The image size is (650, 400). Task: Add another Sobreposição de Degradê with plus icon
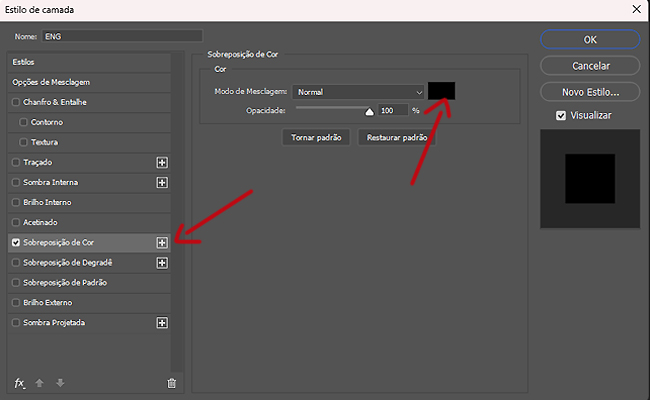click(x=162, y=263)
